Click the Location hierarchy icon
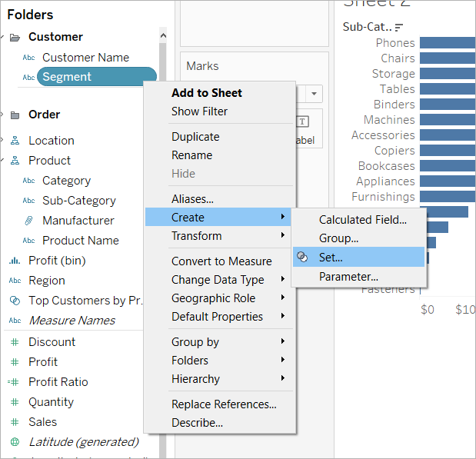The height and width of the screenshot is (459, 476). (15, 141)
